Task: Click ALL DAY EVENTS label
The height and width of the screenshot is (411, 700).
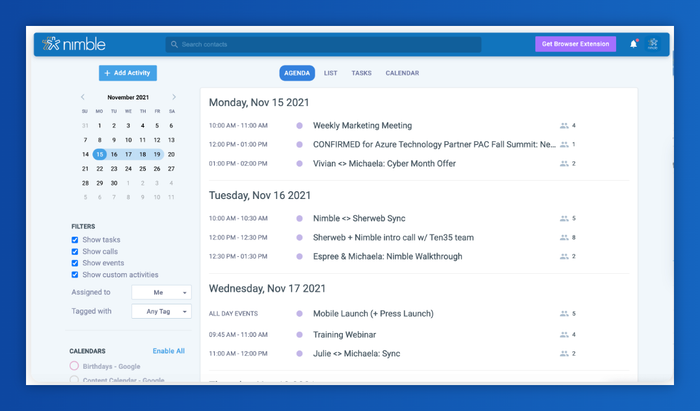Action: tap(233, 314)
